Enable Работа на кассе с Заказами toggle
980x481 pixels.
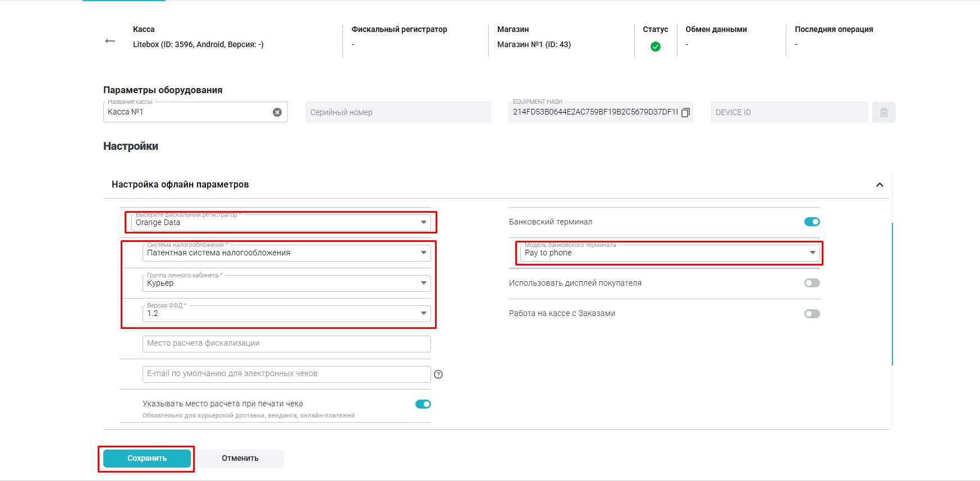point(812,314)
